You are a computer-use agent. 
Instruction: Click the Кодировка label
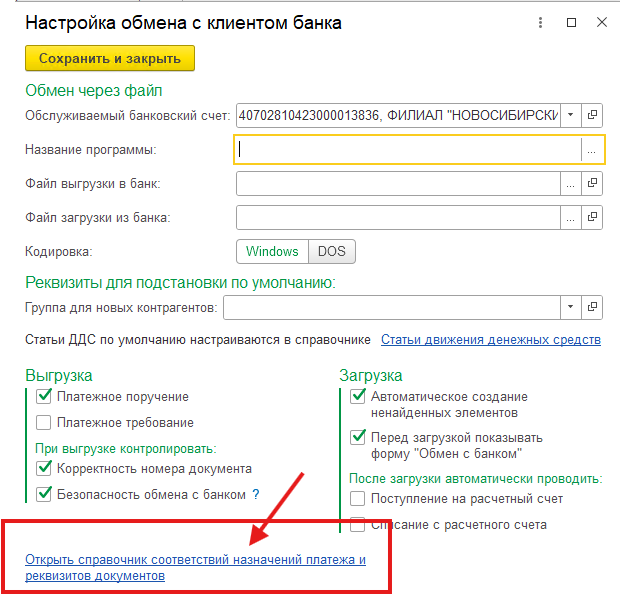click(x=59, y=251)
